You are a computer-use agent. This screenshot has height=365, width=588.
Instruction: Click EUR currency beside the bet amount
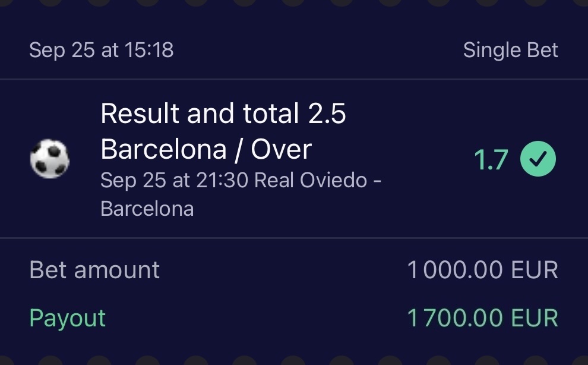[x=533, y=270]
